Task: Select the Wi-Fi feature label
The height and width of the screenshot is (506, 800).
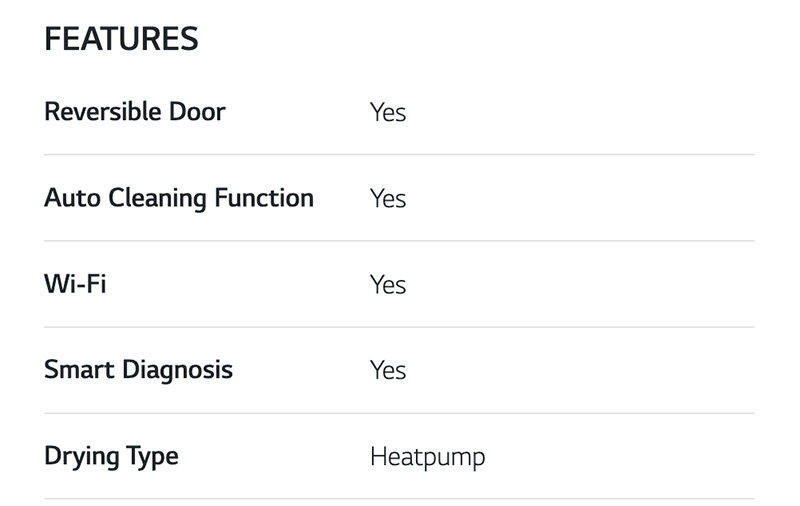Action: tap(75, 284)
